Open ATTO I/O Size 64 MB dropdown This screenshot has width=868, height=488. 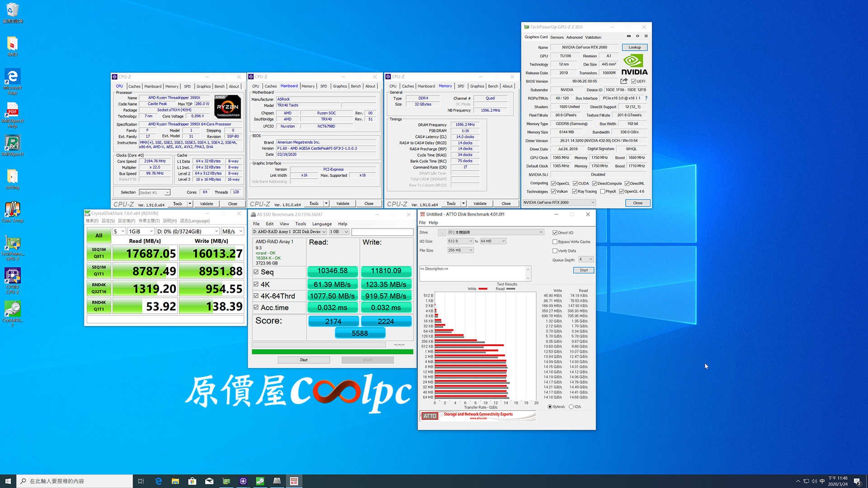tap(493, 241)
